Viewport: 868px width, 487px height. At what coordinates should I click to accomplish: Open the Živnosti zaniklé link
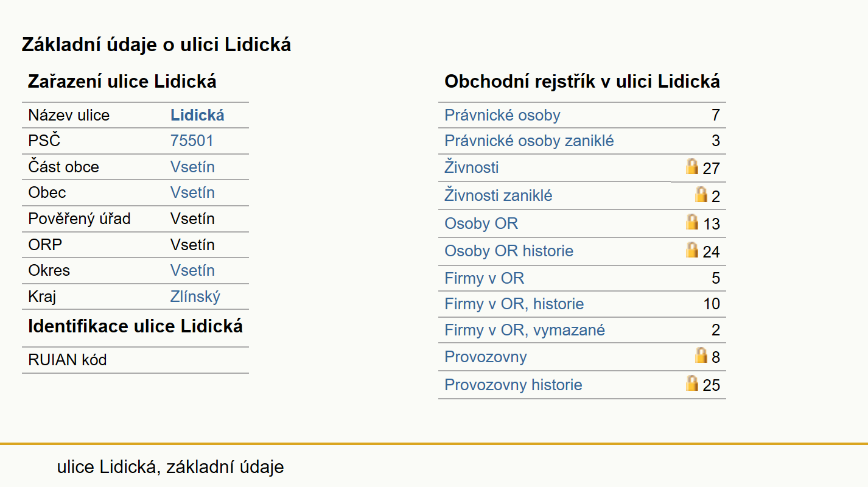(x=499, y=195)
